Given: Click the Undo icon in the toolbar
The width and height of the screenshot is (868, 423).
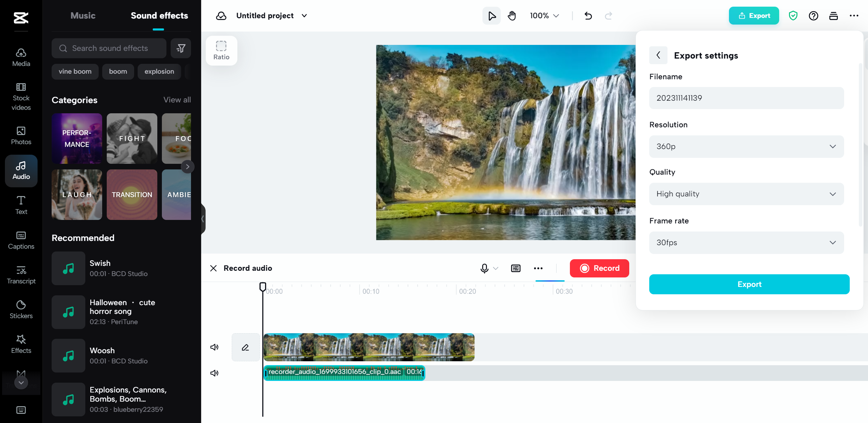Looking at the screenshot, I should (588, 15).
